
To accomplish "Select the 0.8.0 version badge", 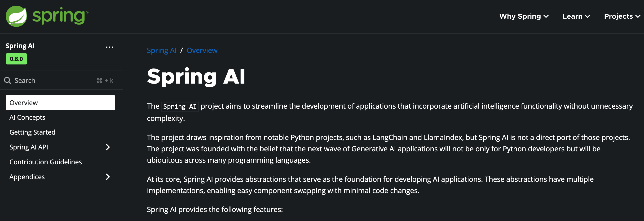I will pos(17,59).
